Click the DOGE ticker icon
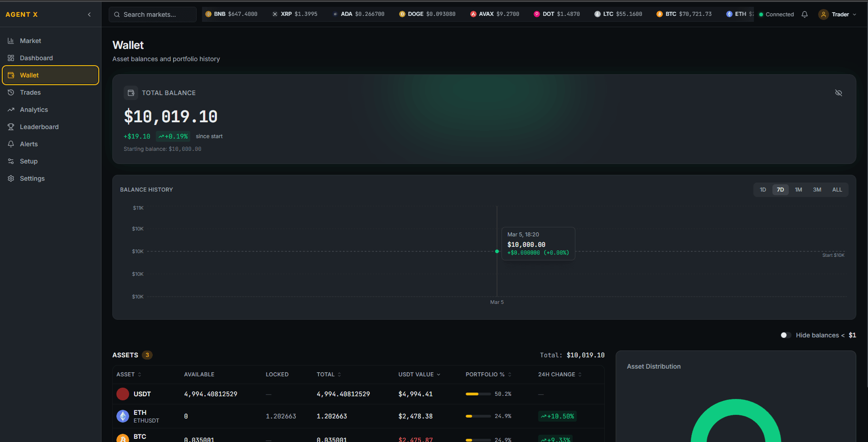 pos(401,14)
